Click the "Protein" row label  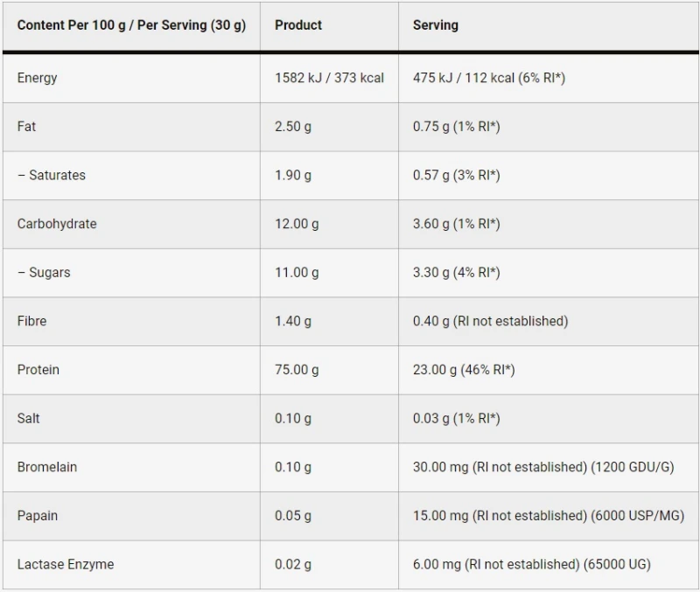[38, 370]
